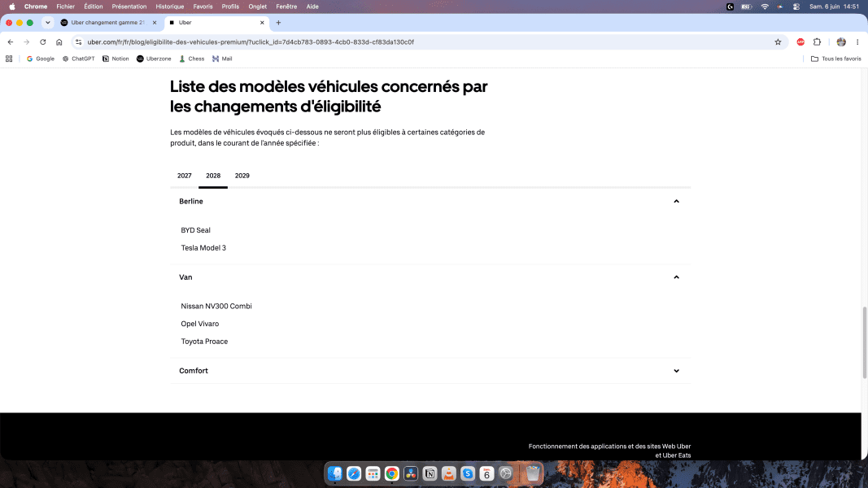Go forward in browser history
The image size is (868, 488).
[27, 42]
